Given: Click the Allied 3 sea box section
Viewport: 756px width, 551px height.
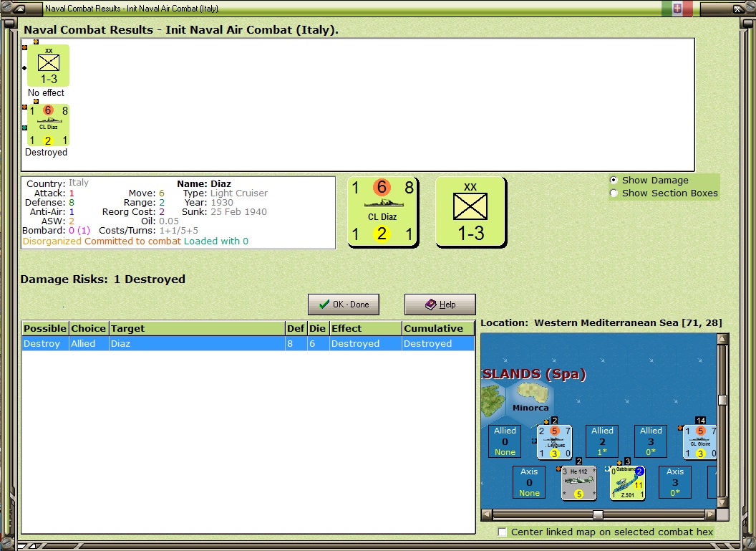Looking at the screenshot, I should click(x=651, y=441).
